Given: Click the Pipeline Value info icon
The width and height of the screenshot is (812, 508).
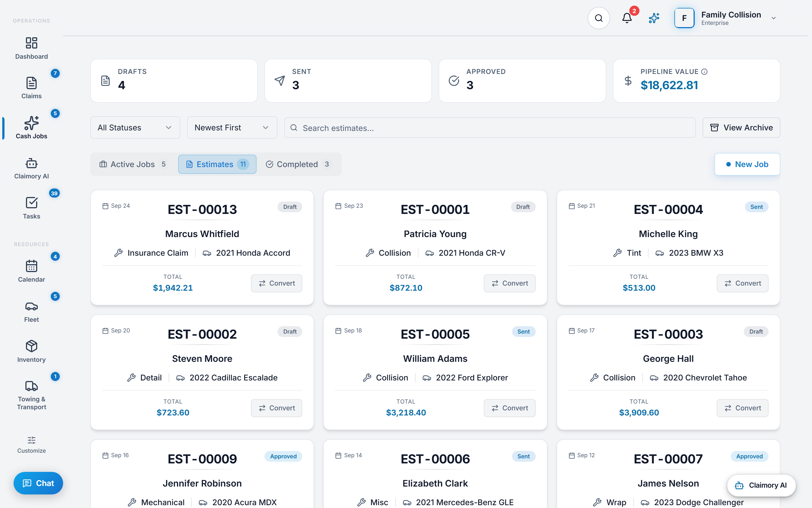Looking at the screenshot, I should (x=704, y=72).
